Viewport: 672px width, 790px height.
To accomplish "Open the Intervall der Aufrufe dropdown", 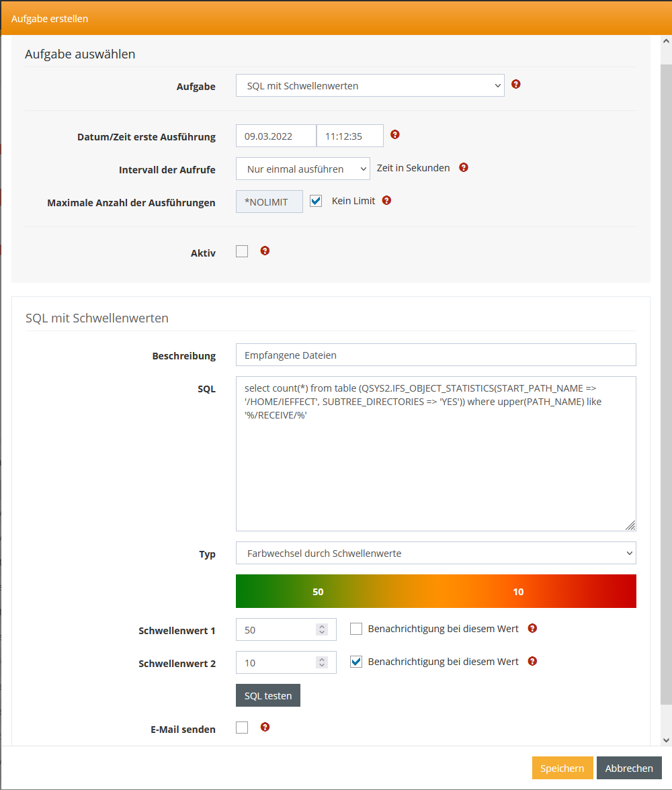I will click(302, 169).
